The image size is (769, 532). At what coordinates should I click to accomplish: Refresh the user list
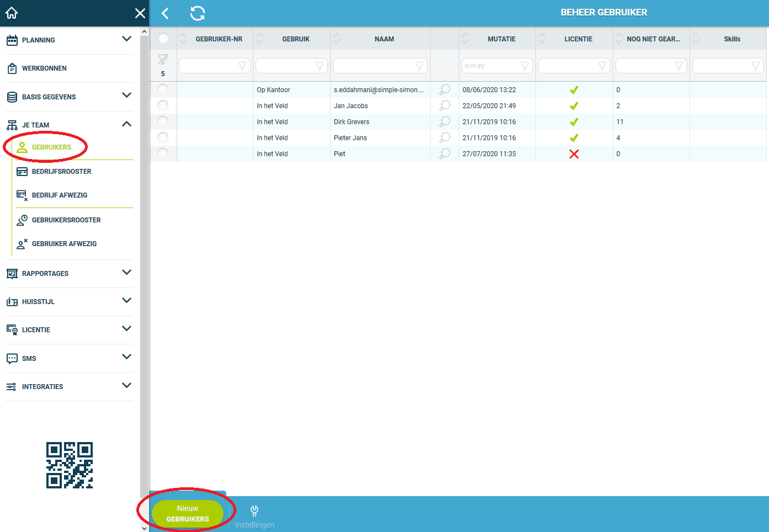(198, 13)
